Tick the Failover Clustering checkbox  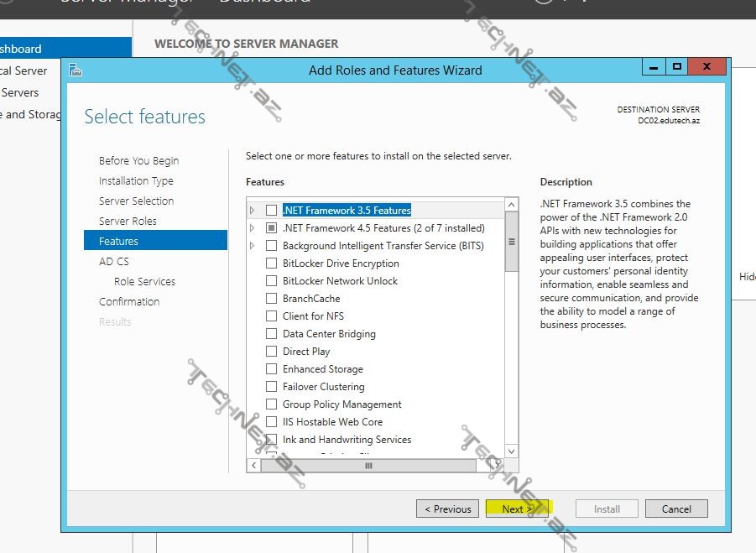pyautogui.click(x=271, y=387)
